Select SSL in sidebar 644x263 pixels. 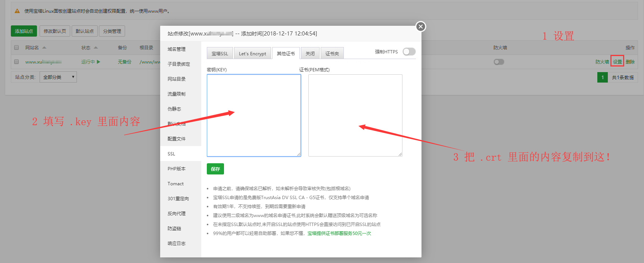[x=181, y=154]
